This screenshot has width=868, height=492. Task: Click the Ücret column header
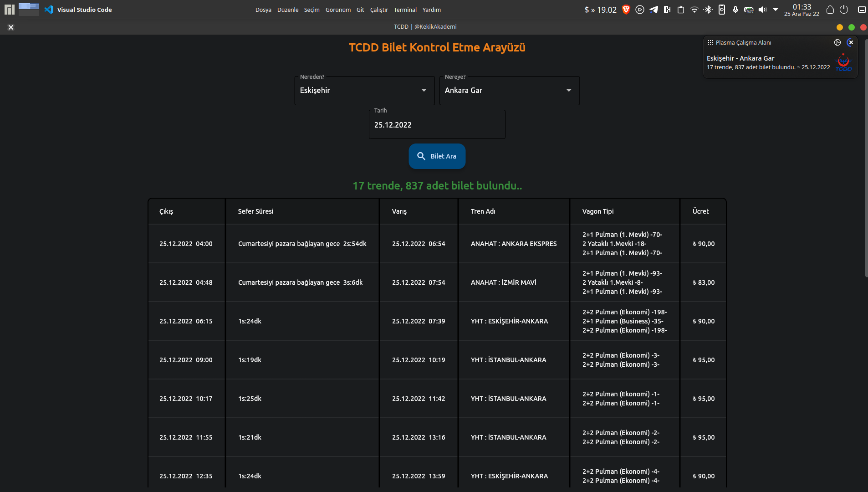point(701,211)
